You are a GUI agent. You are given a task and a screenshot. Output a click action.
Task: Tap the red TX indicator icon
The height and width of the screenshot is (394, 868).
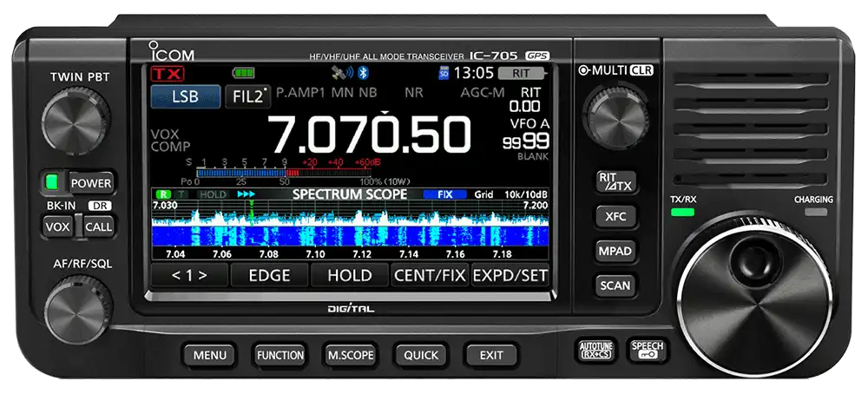coord(167,74)
